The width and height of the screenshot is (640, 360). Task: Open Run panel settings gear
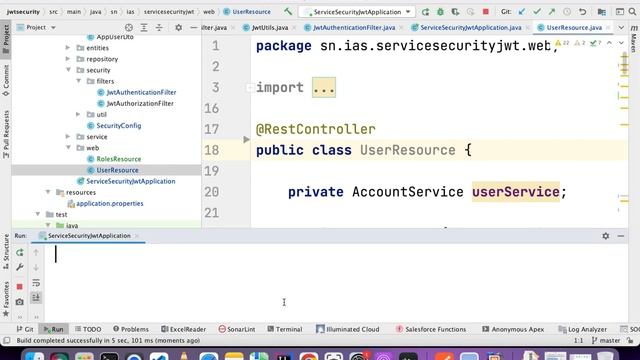click(606, 236)
